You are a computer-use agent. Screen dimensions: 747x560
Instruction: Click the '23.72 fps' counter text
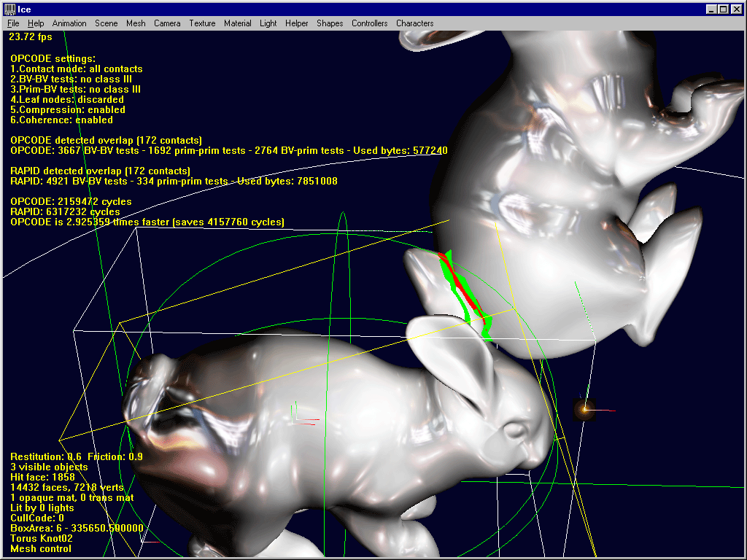coord(31,36)
